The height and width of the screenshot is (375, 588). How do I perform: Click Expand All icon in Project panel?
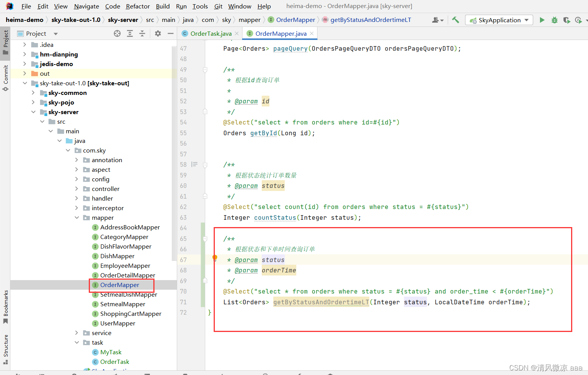[x=130, y=33]
